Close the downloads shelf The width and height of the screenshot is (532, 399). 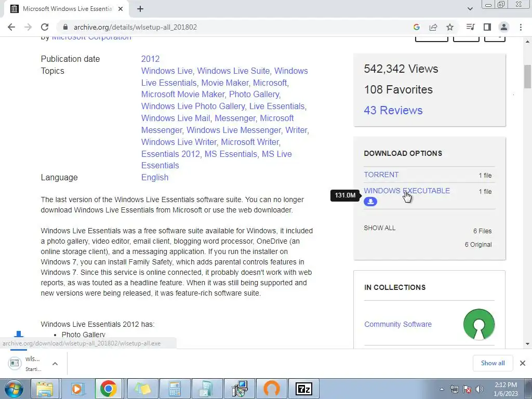point(523,363)
